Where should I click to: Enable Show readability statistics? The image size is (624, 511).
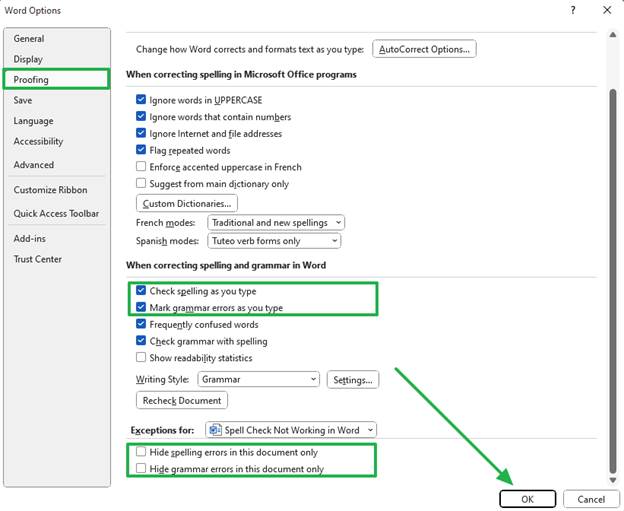pos(141,357)
